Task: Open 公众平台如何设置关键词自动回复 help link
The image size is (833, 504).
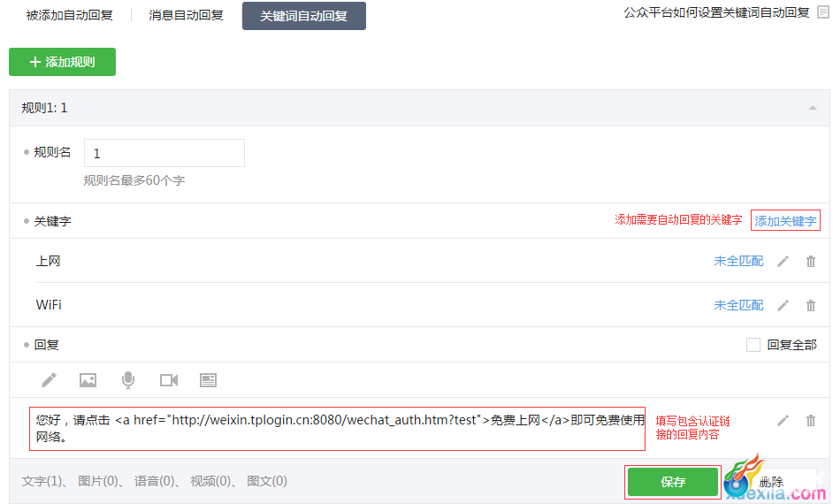Action: pos(716,12)
